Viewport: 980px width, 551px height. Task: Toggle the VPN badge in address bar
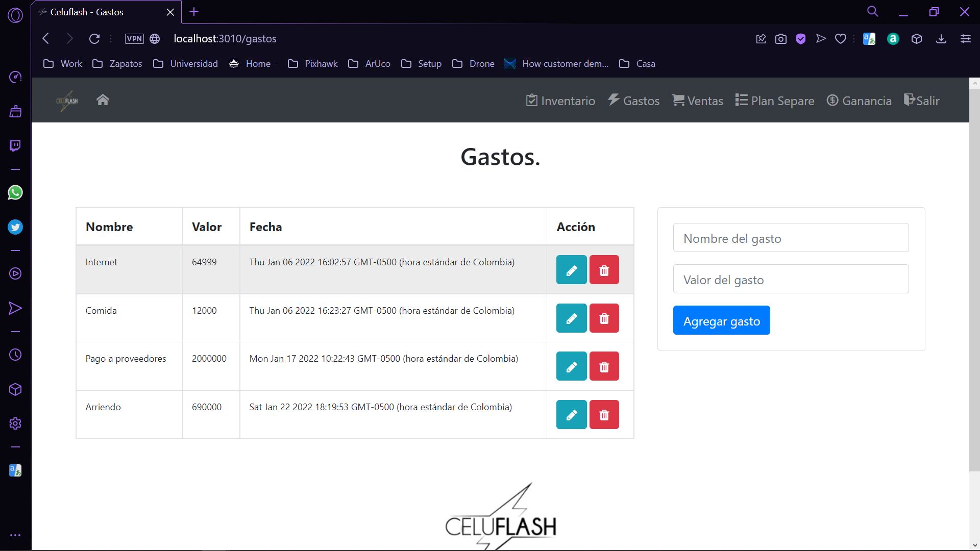click(x=134, y=39)
